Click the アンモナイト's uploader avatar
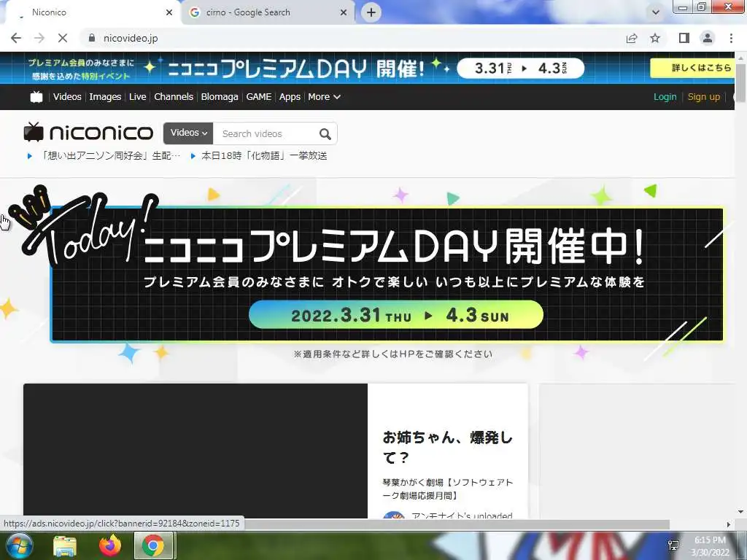Screen dimensions: 747x560 394,515
